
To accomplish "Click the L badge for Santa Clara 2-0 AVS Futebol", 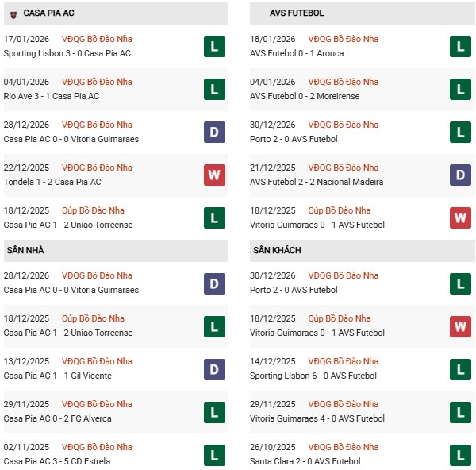I will click(x=461, y=455).
